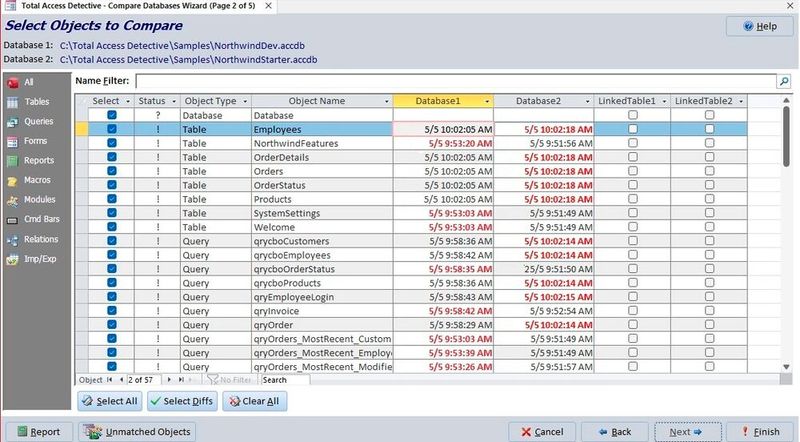Click scrollbar up arrow of object list

[x=786, y=100]
